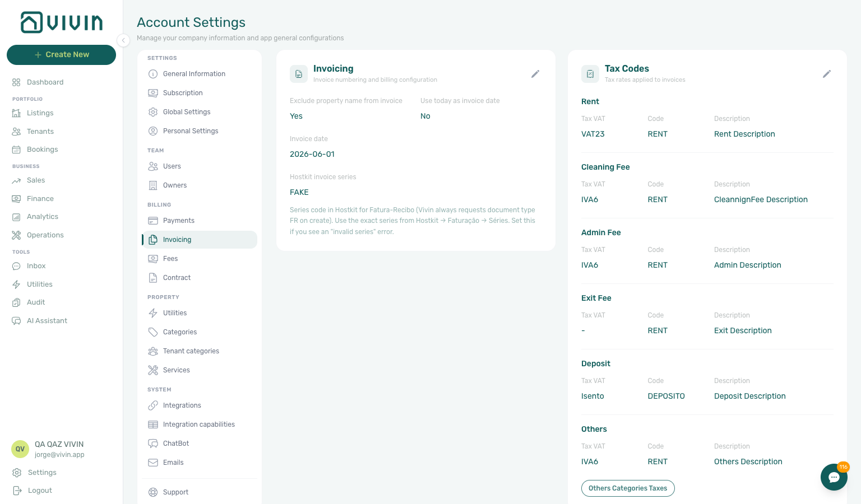Viewport: 861px width, 504px height.
Task: Click the Users team icon
Action: pos(153,166)
